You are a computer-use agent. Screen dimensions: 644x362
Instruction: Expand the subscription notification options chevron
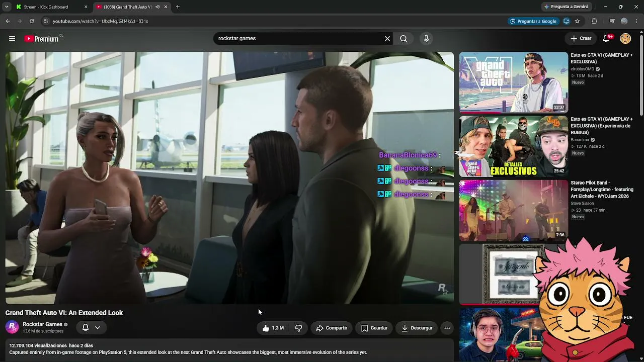point(98,327)
